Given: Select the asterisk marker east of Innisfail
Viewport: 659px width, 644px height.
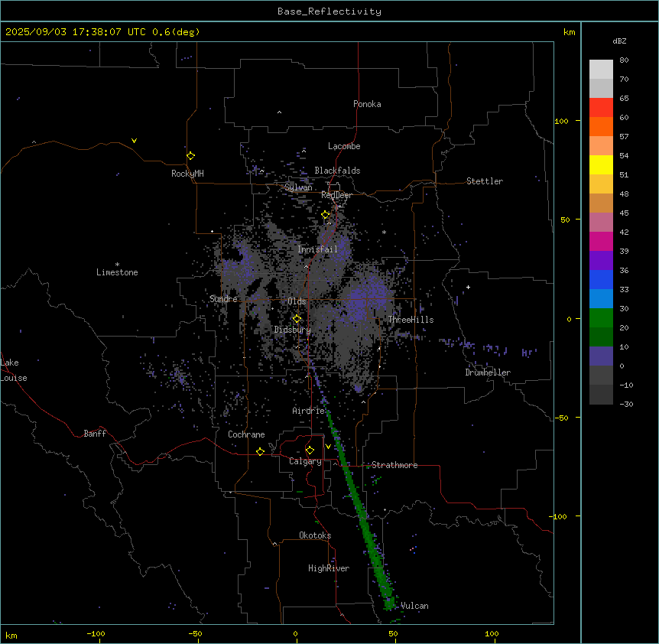Looking at the screenshot, I should click(x=384, y=232).
